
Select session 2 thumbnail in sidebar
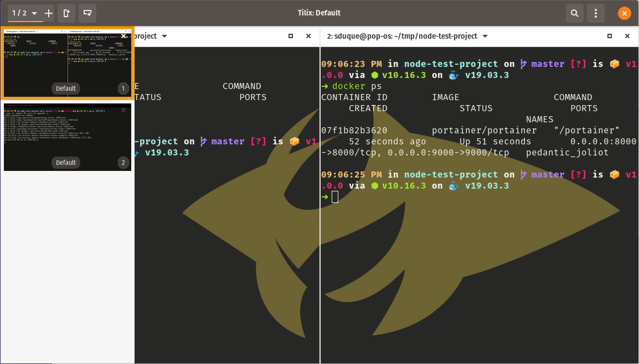coord(67,137)
